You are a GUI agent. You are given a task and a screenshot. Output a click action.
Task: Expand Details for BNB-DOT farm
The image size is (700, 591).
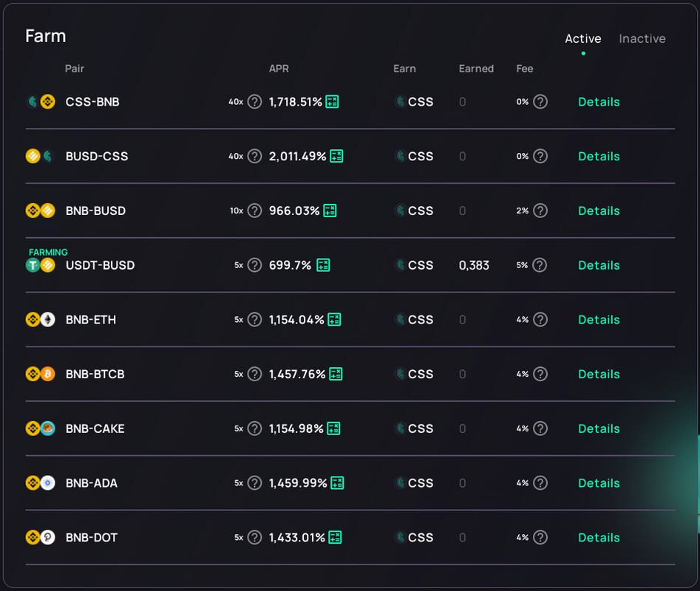pos(599,537)
